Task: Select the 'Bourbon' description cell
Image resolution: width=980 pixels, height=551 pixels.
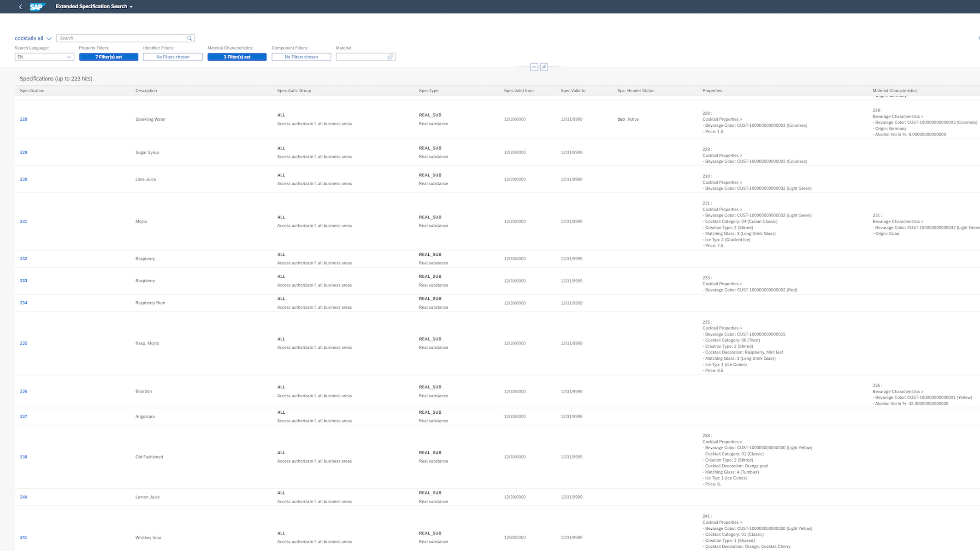Action: click(x=144, y=391)
